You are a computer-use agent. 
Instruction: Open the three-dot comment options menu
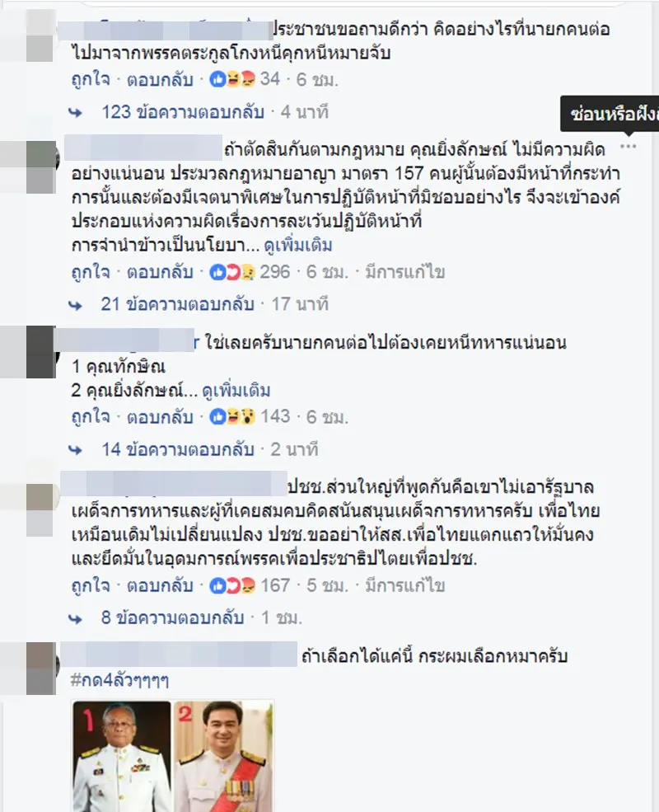[628, 147]
